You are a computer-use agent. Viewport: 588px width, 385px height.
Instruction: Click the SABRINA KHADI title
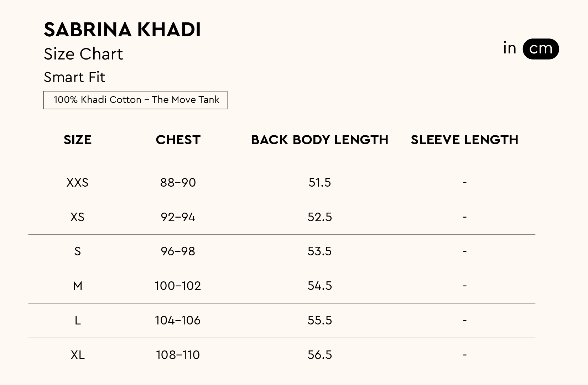[x=122, y=30]
